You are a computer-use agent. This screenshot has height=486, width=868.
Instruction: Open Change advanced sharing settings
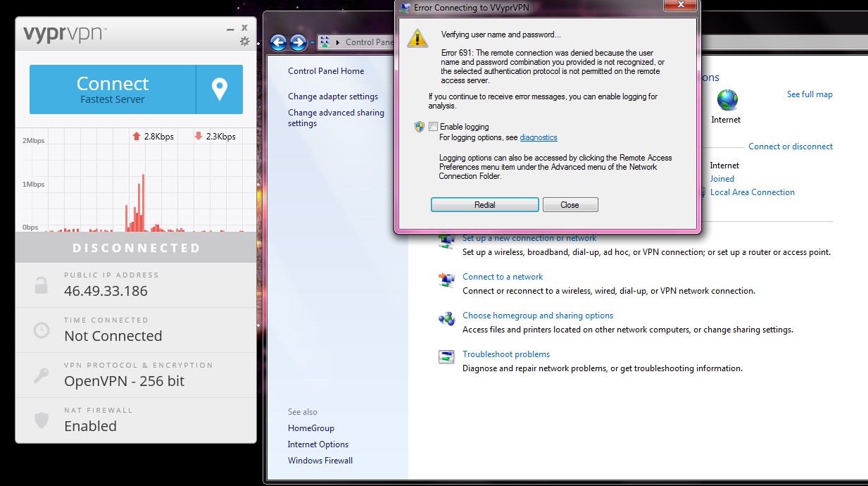click(336, 118)
